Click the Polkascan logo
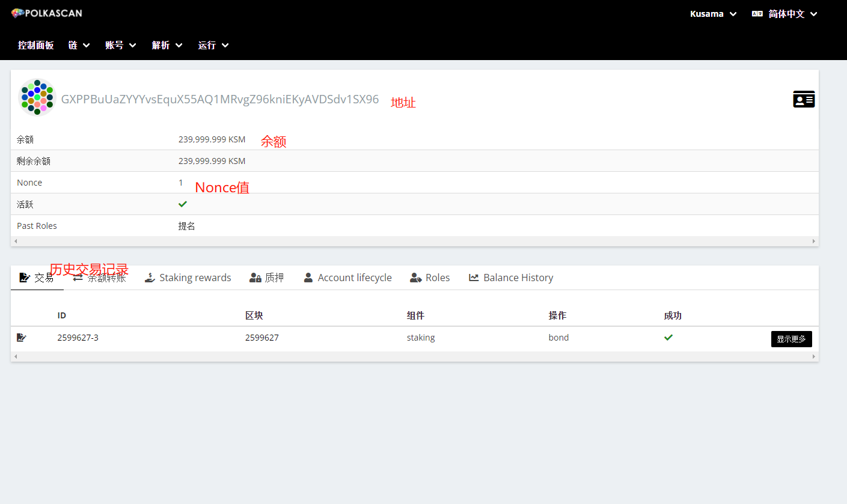Screen dimensions: 847x504 coord(46,13)
